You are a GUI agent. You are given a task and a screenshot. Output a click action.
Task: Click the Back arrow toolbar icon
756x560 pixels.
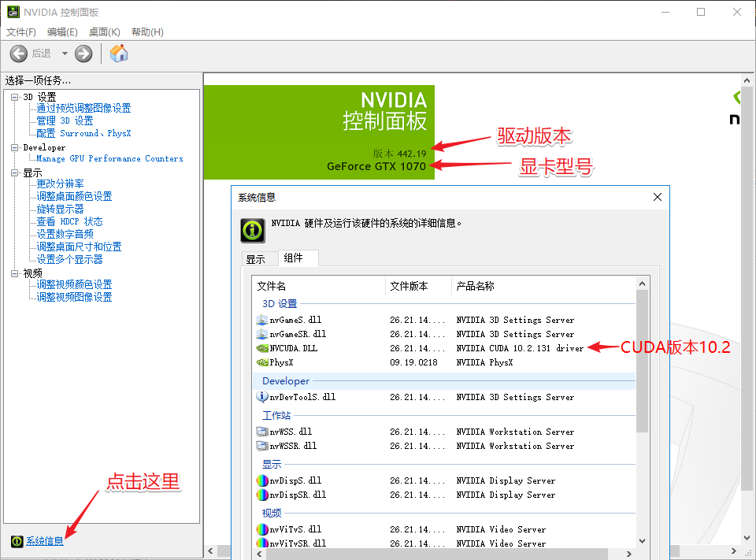18,54
